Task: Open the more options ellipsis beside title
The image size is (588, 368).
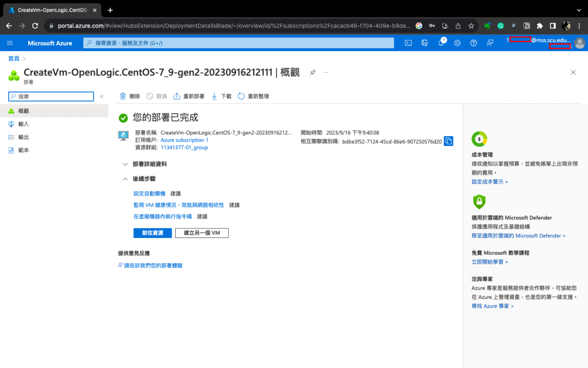Action: (x=326, y=72)
